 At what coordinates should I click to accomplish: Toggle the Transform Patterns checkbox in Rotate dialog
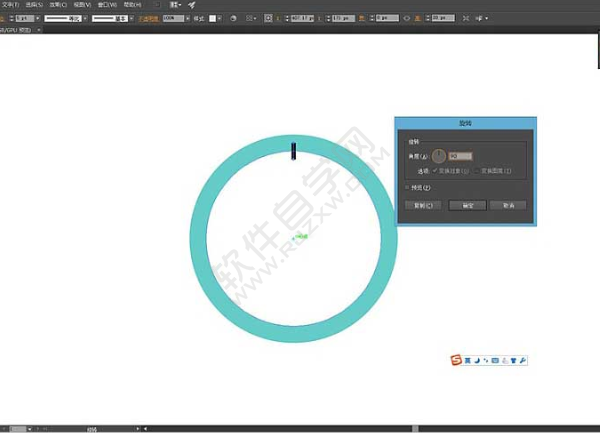click(476, 171)
